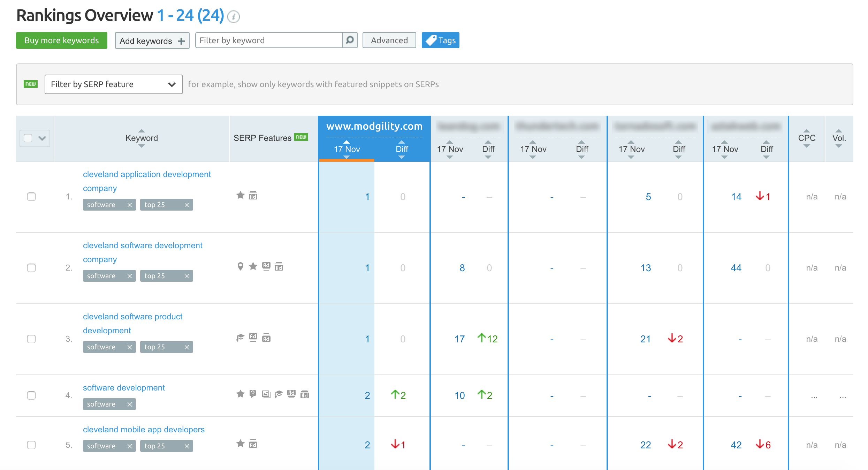The image size is (868, 470).
Task: Check row 3 cleveland software product checkbox
Action: pyautogui.click(x=31, y=339)
